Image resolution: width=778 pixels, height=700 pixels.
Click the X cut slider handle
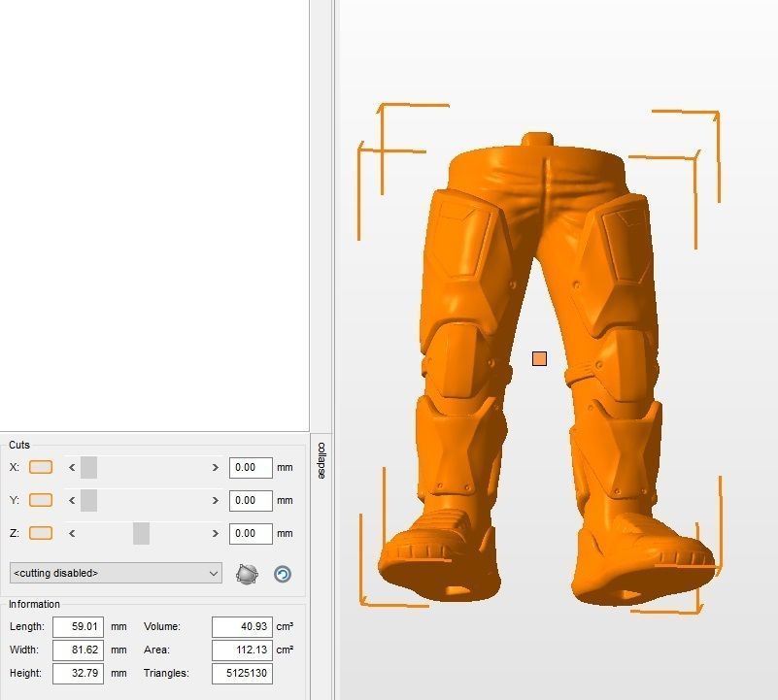point(88,467)
